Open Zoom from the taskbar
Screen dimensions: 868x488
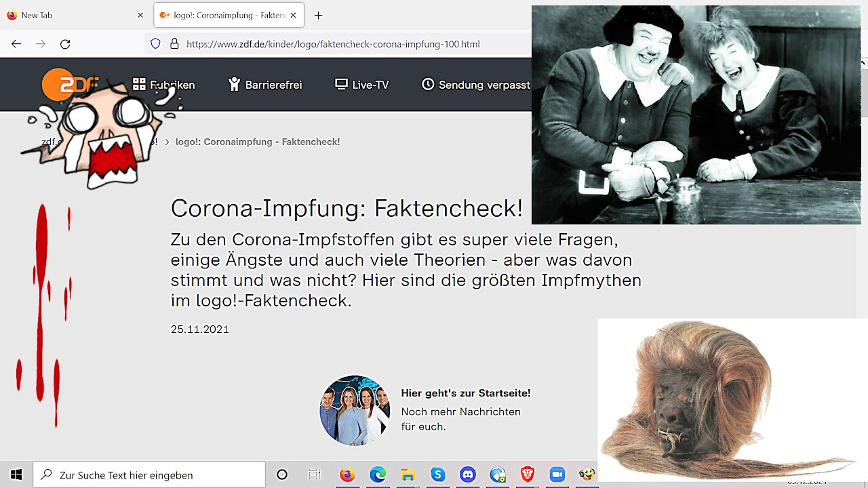[557, 474]
